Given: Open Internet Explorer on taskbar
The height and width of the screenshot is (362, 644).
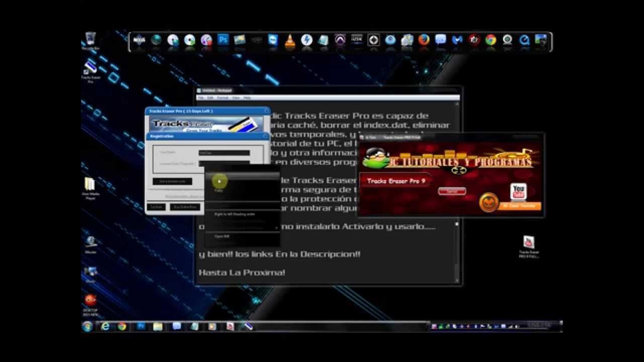Looking at the screenshot, I should pyautogui.click(x=105, y=326).
